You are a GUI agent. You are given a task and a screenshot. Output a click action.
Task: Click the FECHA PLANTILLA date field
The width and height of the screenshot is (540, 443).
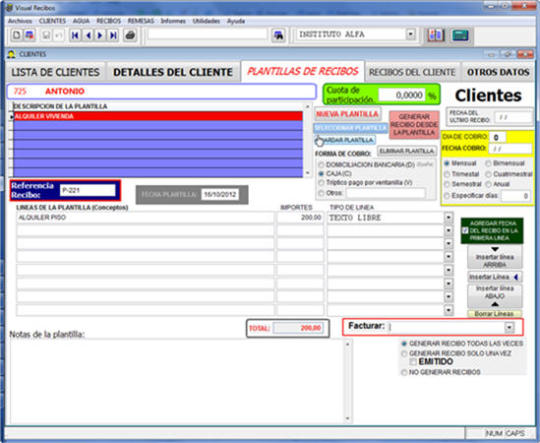220,195
